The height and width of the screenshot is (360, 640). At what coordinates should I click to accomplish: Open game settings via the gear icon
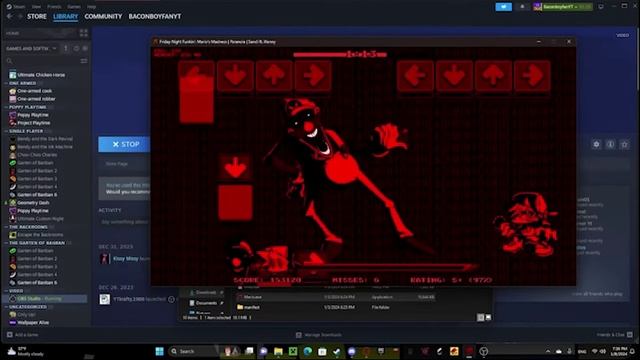[596, 144]
